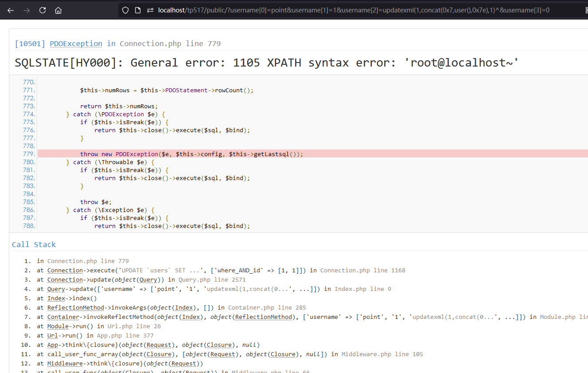This screenshot has height=373, width=588.
Task: Click Url in Url->run() stack entry
Action: [x=53, y=335]
